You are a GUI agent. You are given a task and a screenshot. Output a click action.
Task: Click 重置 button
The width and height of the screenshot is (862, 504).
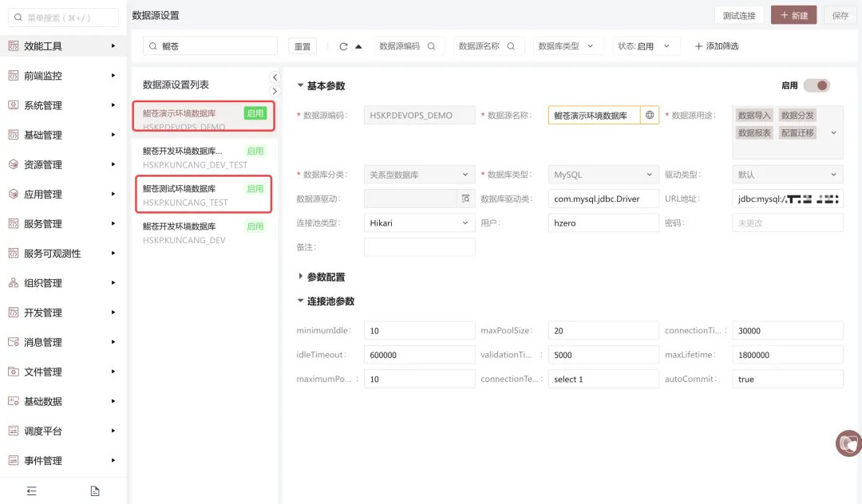pos(302,47)
